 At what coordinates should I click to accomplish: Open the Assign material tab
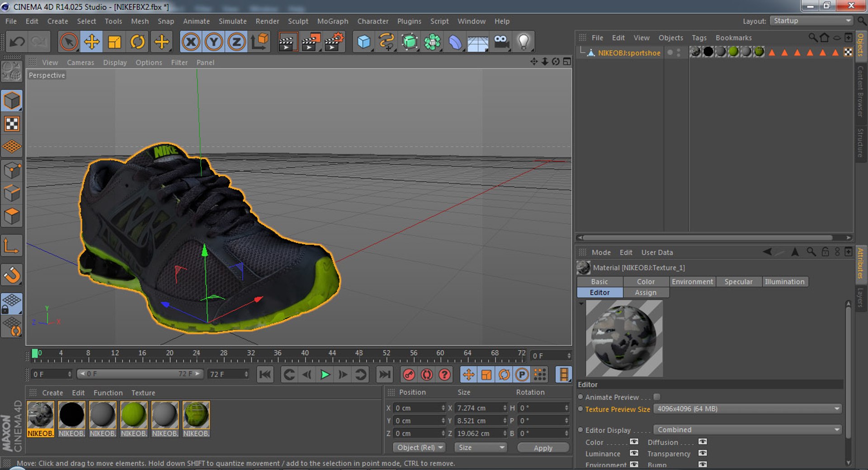coord(646,292)
